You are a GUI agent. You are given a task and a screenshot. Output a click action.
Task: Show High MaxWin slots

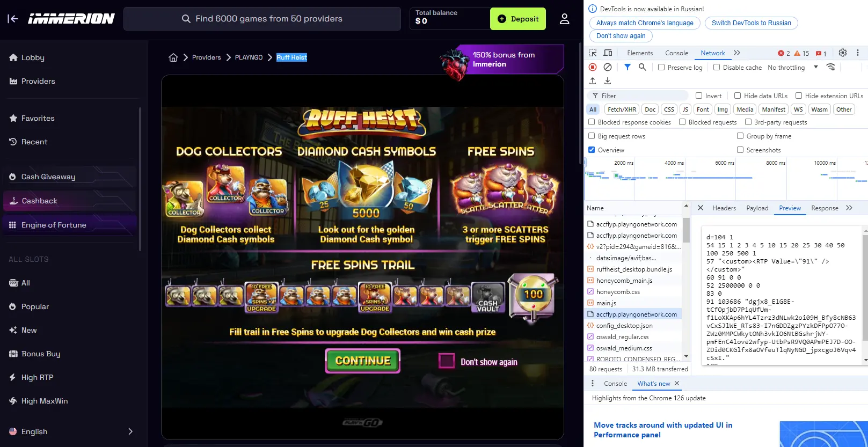[x=45, y=401]
